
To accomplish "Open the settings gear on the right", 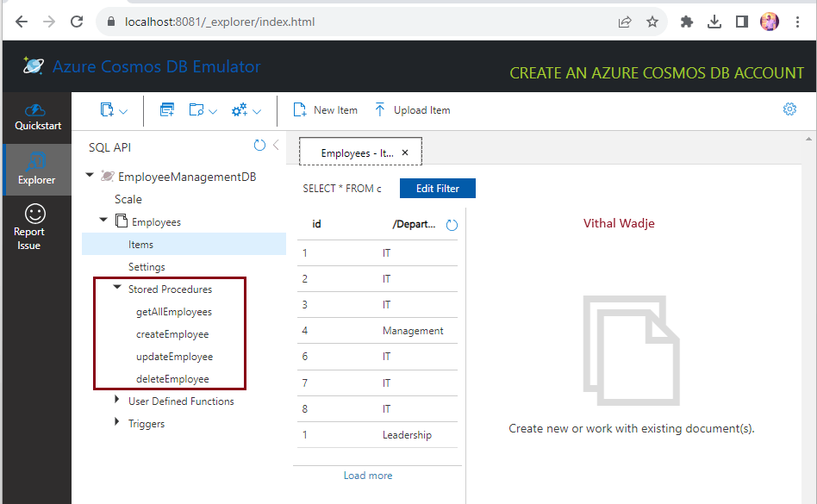I will 789,109.
